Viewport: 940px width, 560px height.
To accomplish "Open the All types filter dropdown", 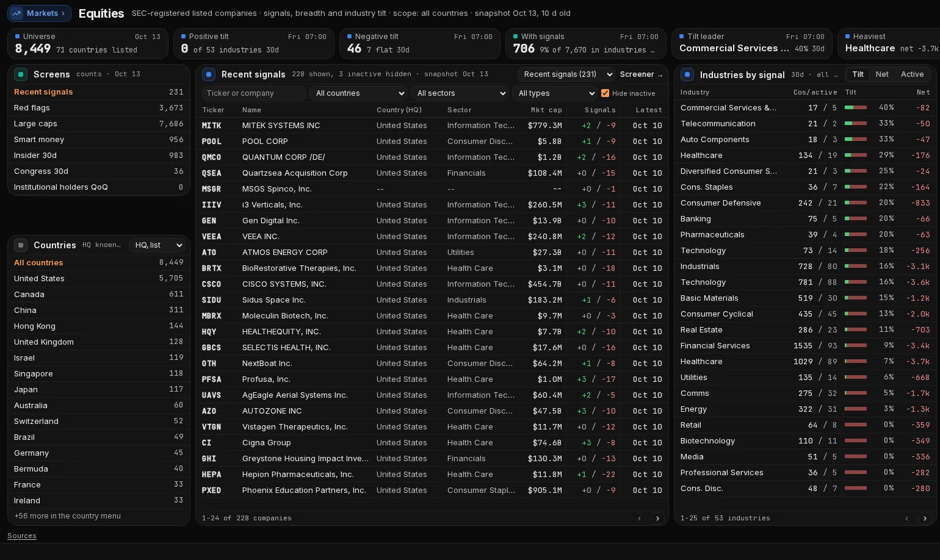I will [555, 93].
